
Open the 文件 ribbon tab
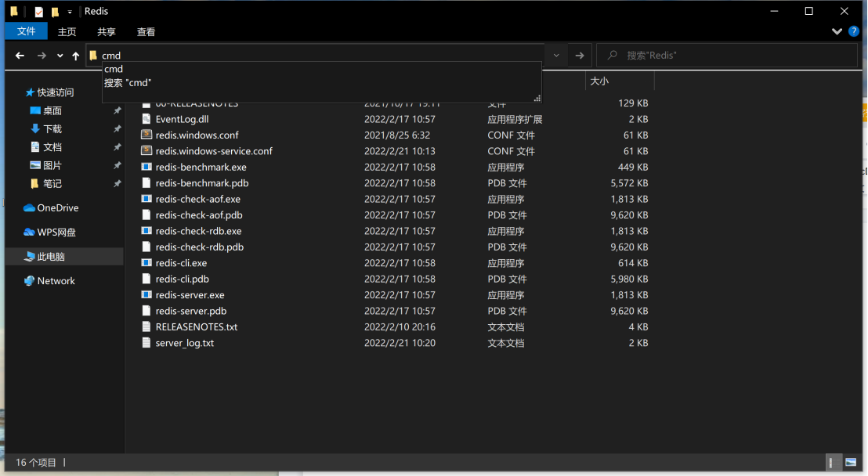click(x=26, y=31)
